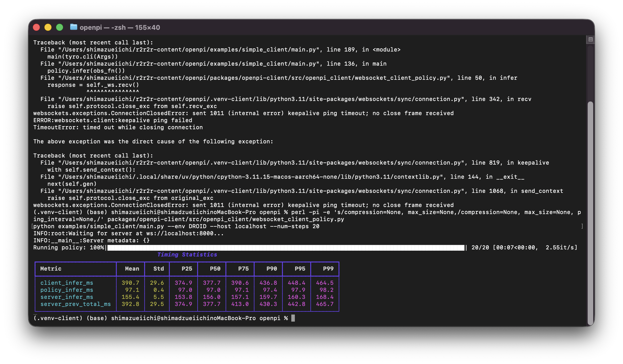Image resolution: width=623 pixels, height=364 pixels.
Task: Click the perl -pi -e command line
Action: 307,216
